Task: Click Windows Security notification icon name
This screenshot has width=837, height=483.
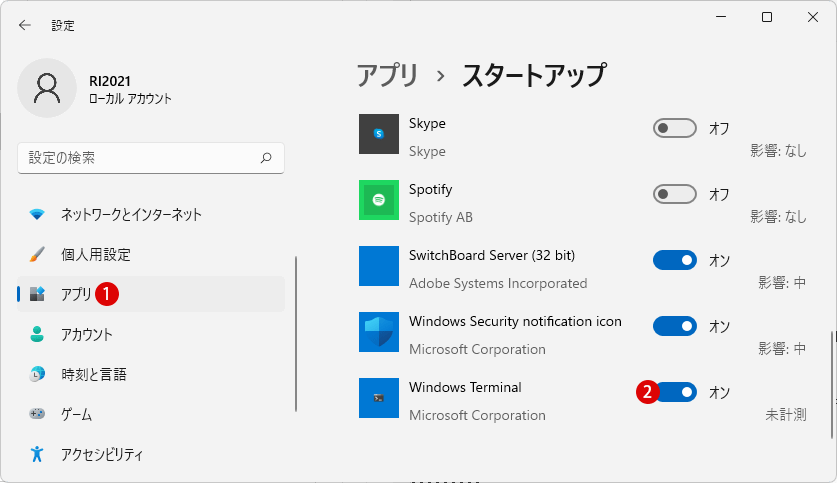Action: (515, 321)
